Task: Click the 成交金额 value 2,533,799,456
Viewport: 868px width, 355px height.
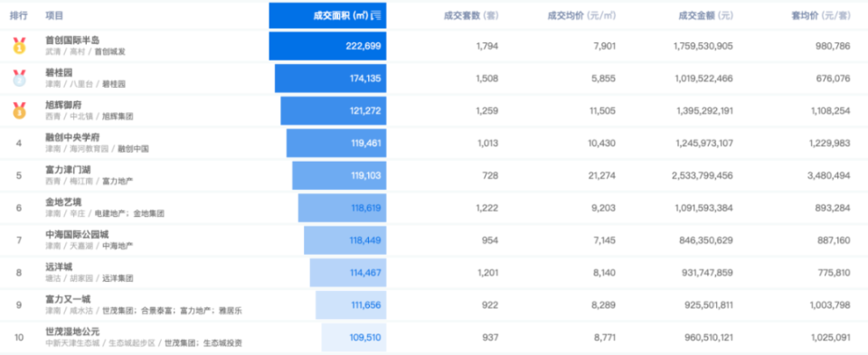Action: pyautogui.click(x=703, y=175)
